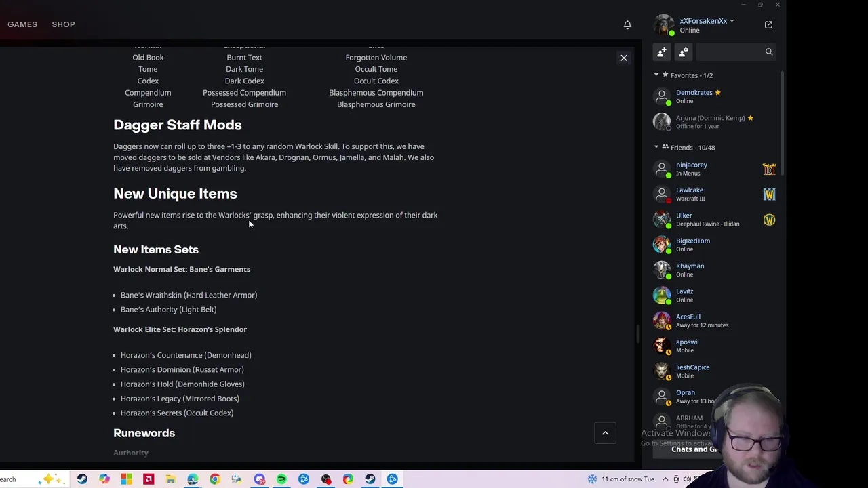Click the scroll-to-top arrow button
Screen dimensions: 868x488
click(x=605, y=433)
